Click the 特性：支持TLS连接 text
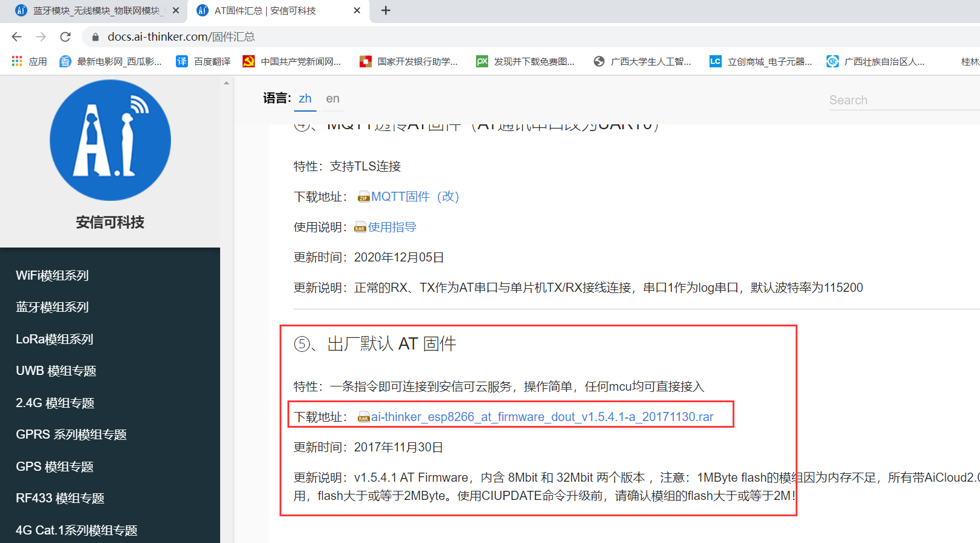This screenshot has height=543, width=980. [347, 166]
